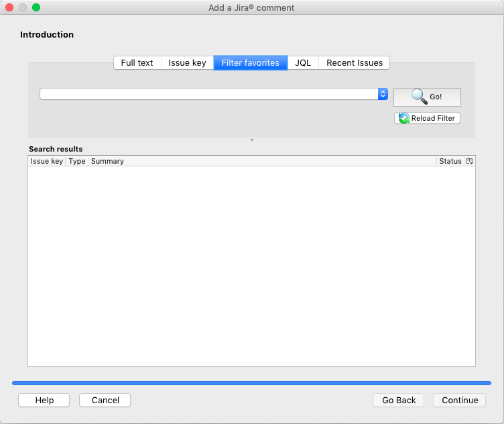Continue to the next step

click(460, 401)
